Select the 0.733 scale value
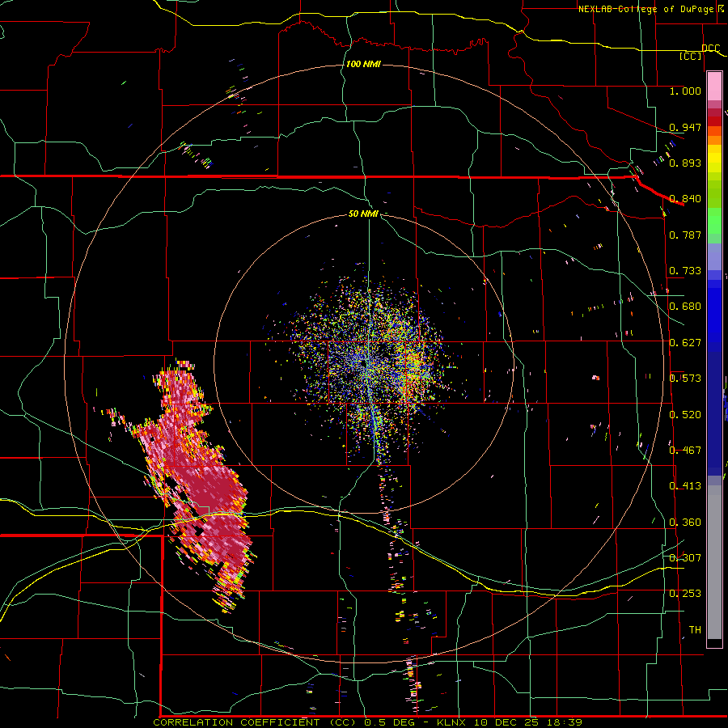The width and height of the screenshot is (728, 728). 685,271
